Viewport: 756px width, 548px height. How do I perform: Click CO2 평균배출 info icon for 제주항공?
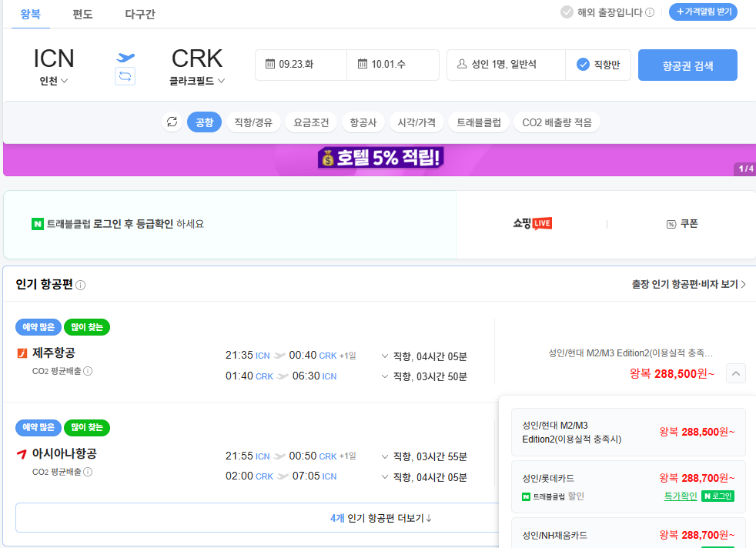(88, 371)
